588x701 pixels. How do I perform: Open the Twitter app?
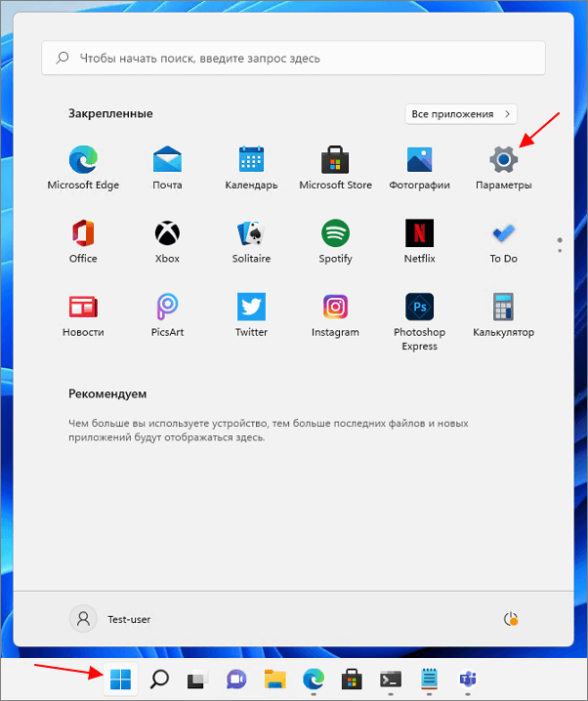tap(251, 315)
